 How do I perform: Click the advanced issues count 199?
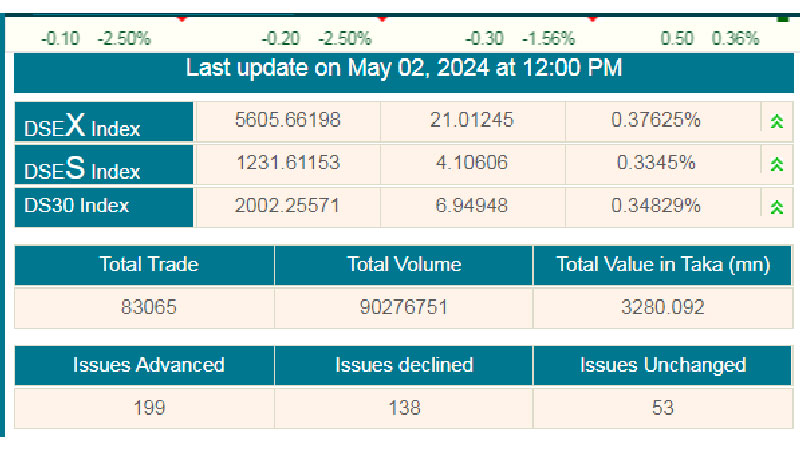point(149,408)
